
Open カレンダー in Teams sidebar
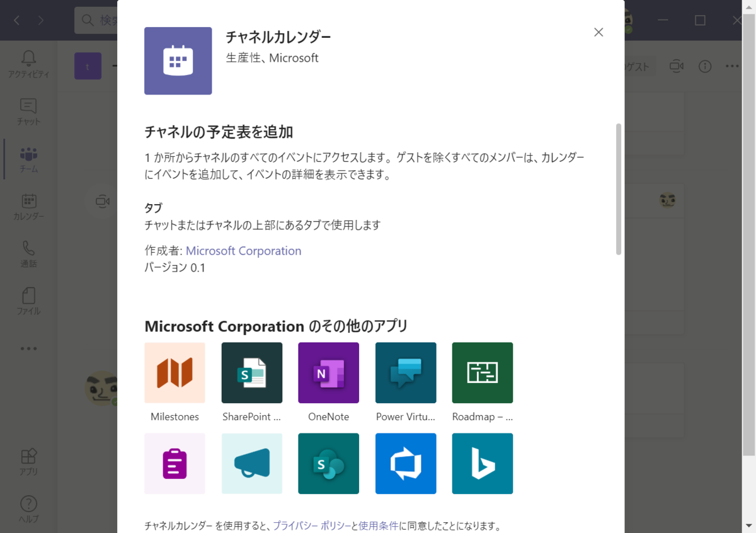pyautogui.click(x=28, y=207)
